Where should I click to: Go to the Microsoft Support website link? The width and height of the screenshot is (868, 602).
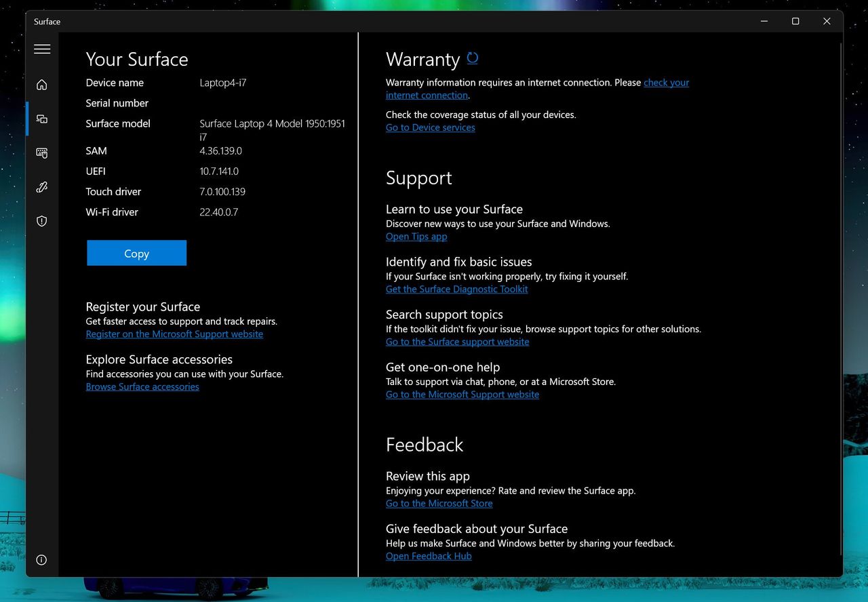click(462, 395)
